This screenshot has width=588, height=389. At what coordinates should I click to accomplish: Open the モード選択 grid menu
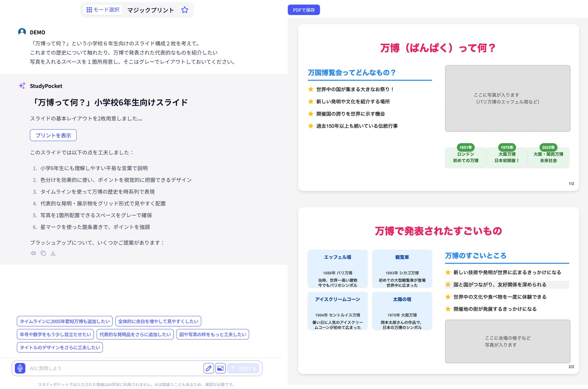tap(103, 10)
